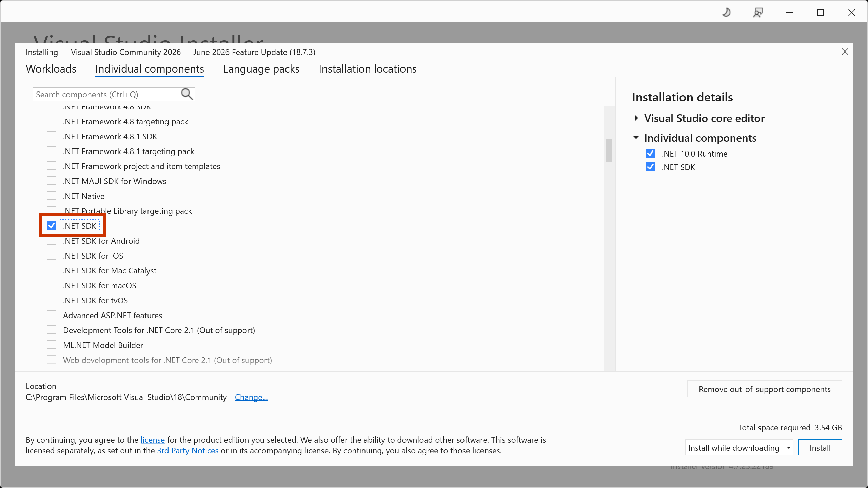Minimize the Visual Studio Installer window

coord(789,13)
